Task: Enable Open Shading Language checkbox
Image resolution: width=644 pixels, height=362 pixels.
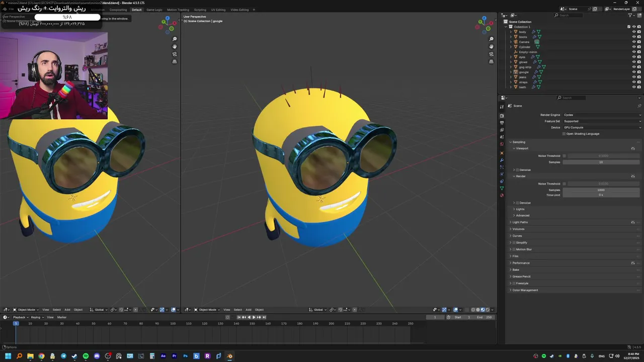Action: 564,134
